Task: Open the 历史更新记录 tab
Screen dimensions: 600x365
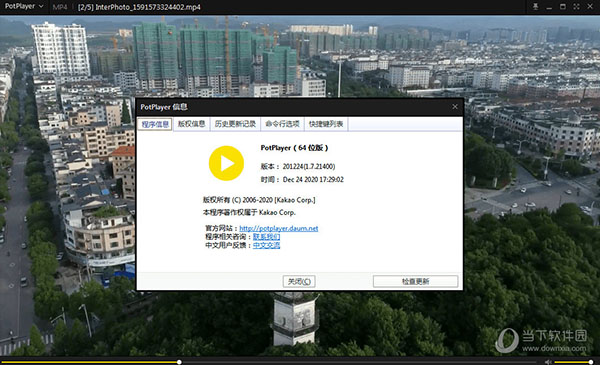Action: (235, 124)
